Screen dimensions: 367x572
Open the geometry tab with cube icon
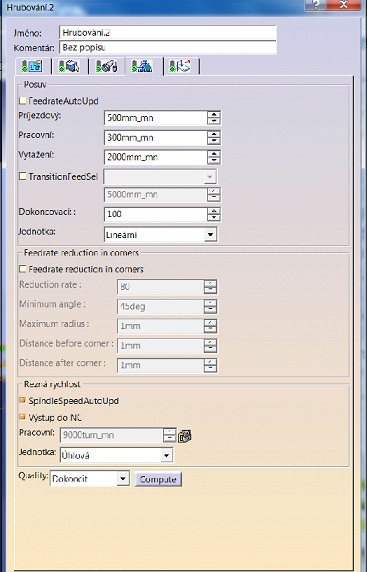70,66
